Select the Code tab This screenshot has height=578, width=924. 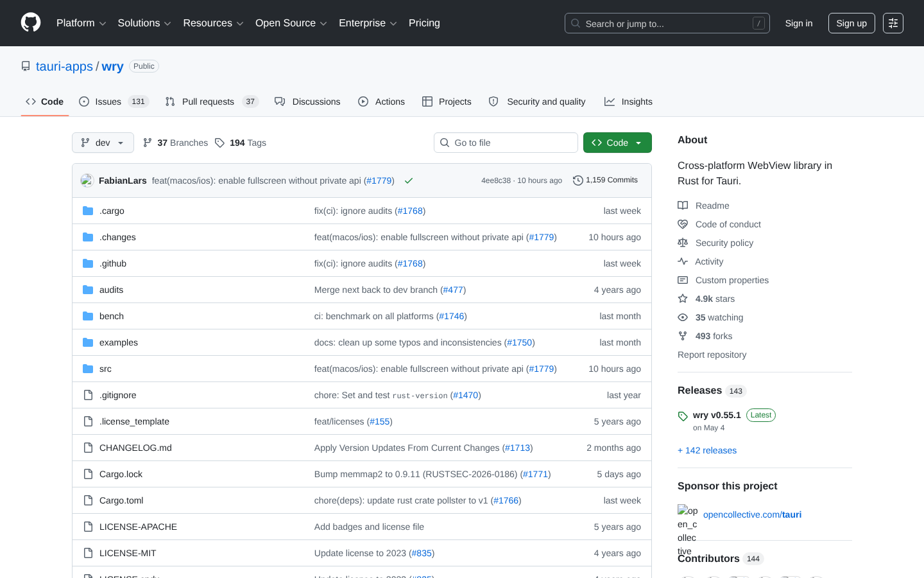[x=45, y=101]
